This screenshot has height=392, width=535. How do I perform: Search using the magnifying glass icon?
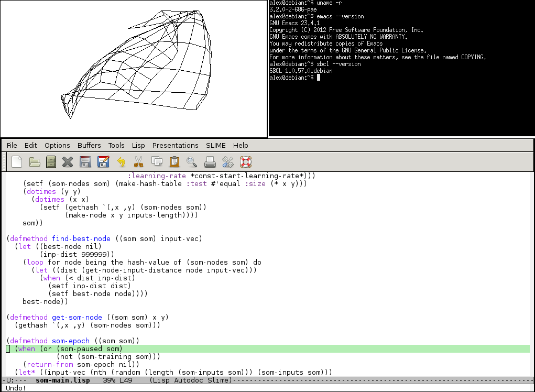[192, 162]
